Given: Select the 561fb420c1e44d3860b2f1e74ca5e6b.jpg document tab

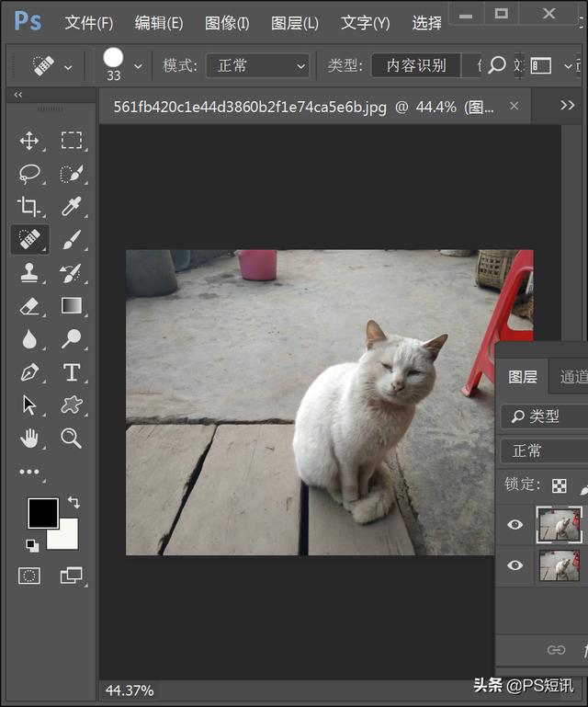Looking at the screenshot, I should pyautogui.click(x=303, y=108).
